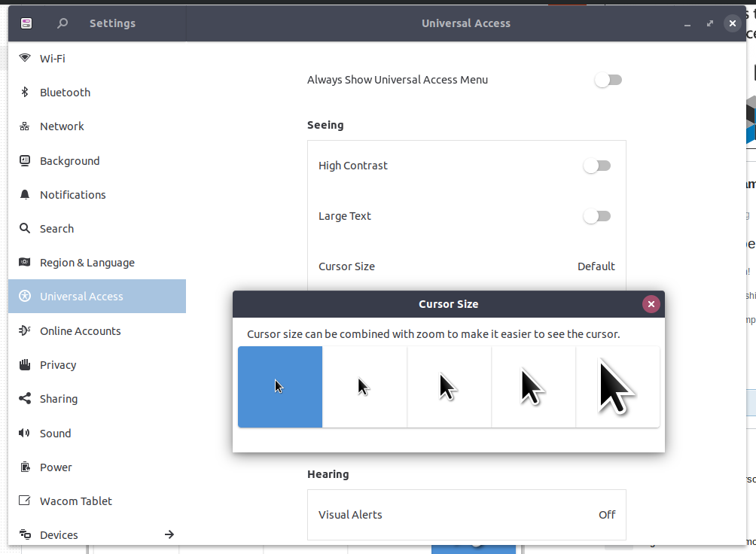Expand Devices submenu arrow
Viewport: 756px width, 554px height.
click(x=169, y=534)
